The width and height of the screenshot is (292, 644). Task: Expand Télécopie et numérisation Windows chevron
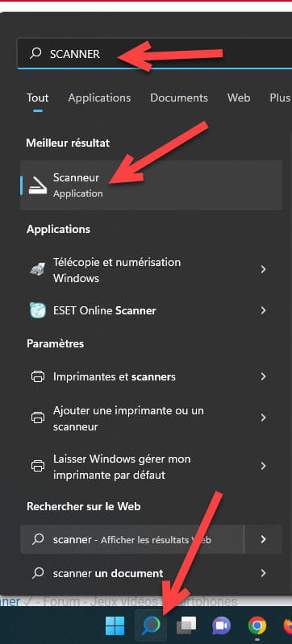point(263,269)
